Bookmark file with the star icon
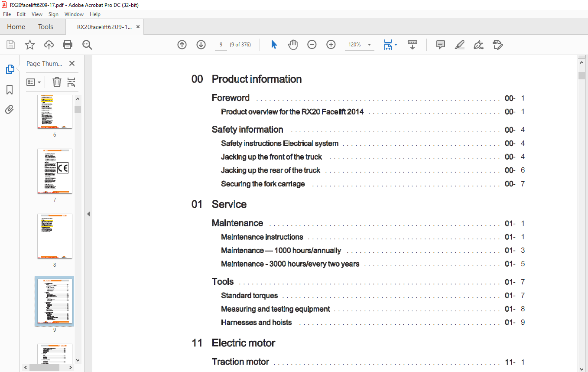The height and width of the screenshot is (372, 588). [x=29, y=45]
